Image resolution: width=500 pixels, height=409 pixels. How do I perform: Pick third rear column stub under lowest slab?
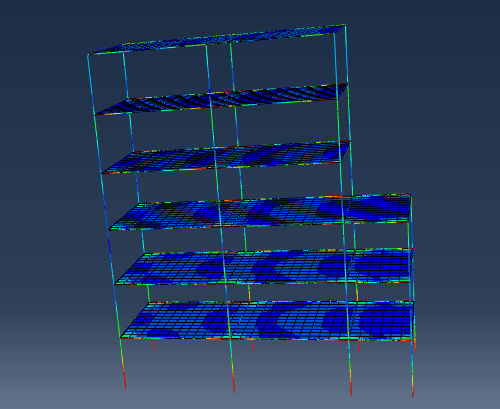coord(359,347)
